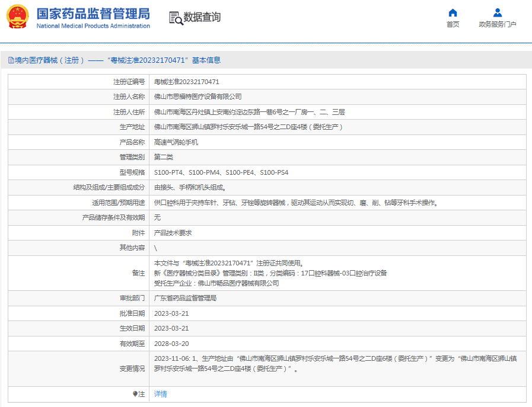Click the 审批部门 label
This screenshot has height=407, width=532.
click(132, 298)
